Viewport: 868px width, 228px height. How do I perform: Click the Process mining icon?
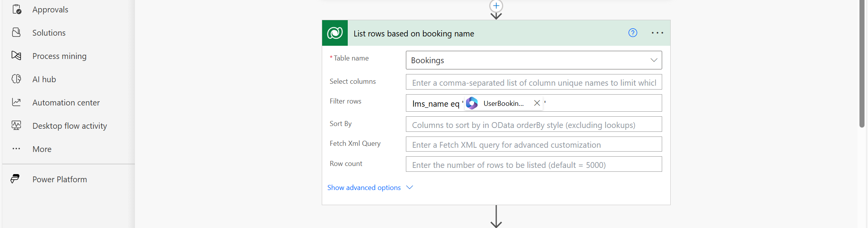(16, 56)
